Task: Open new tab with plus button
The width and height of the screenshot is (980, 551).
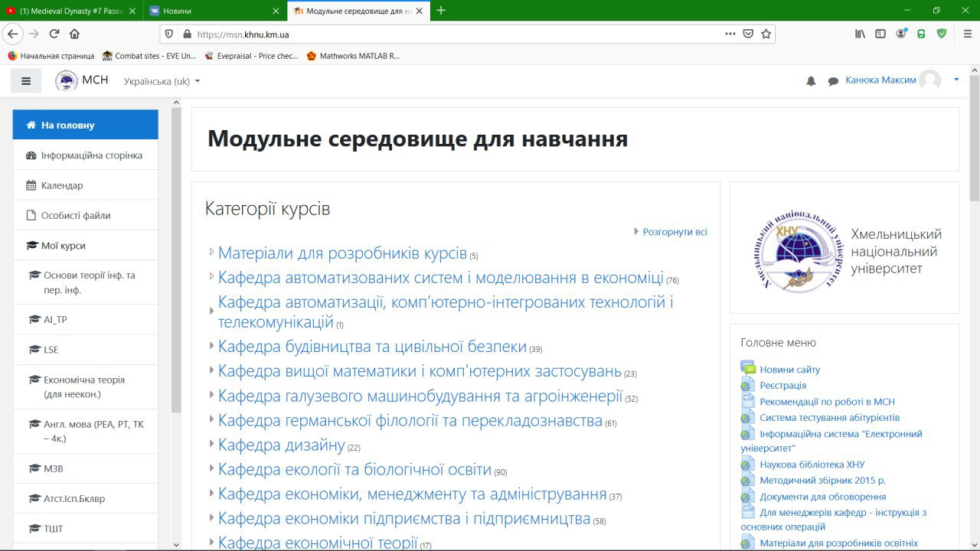Action: (x=440, y=11)
